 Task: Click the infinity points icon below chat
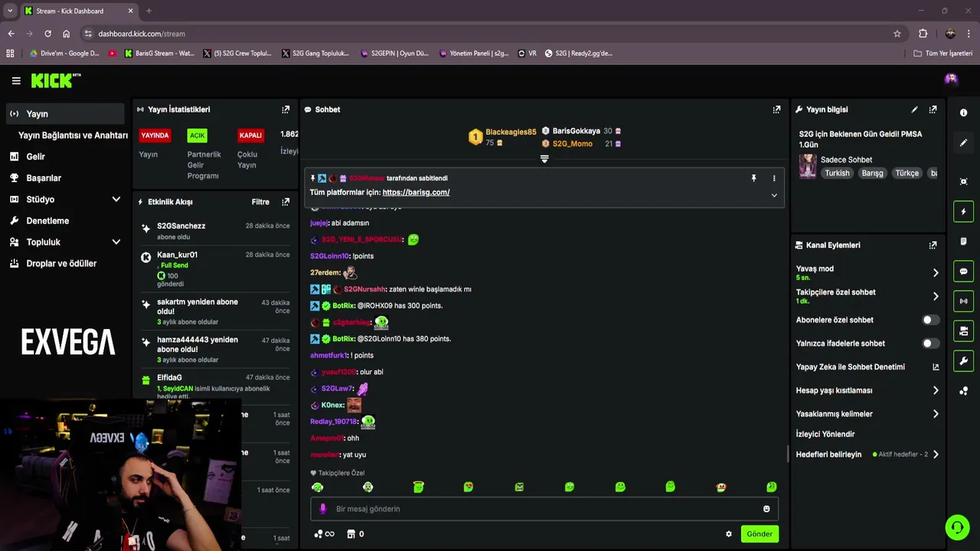[325, 534]
